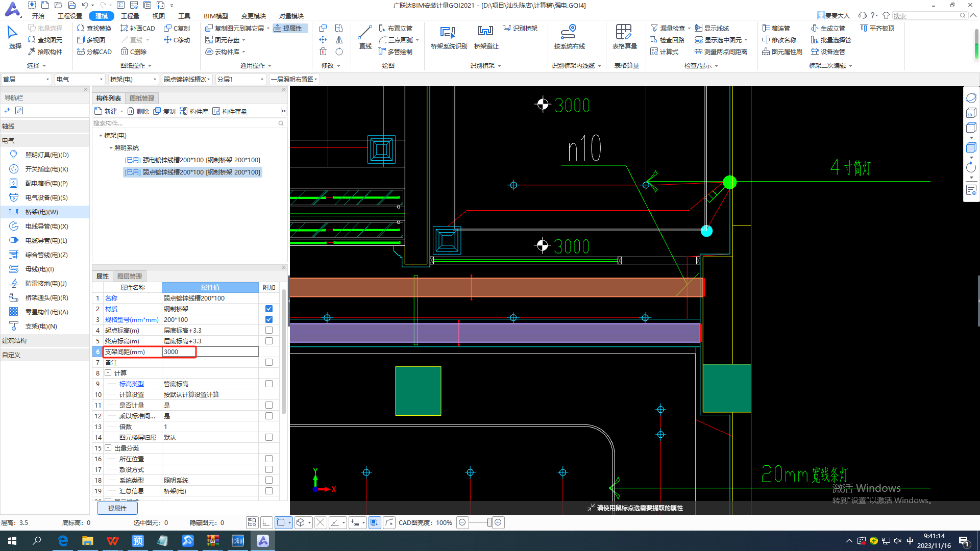The image size is (980, 551).
Task: Click the zoom-in plus icon for CAD brightness
Action: 498,522
